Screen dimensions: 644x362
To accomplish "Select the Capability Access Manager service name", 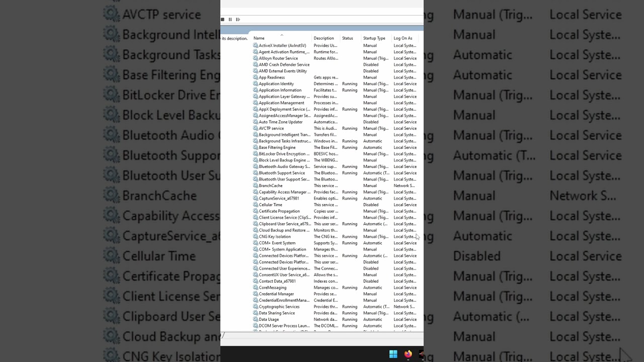I will click(284, 192).
